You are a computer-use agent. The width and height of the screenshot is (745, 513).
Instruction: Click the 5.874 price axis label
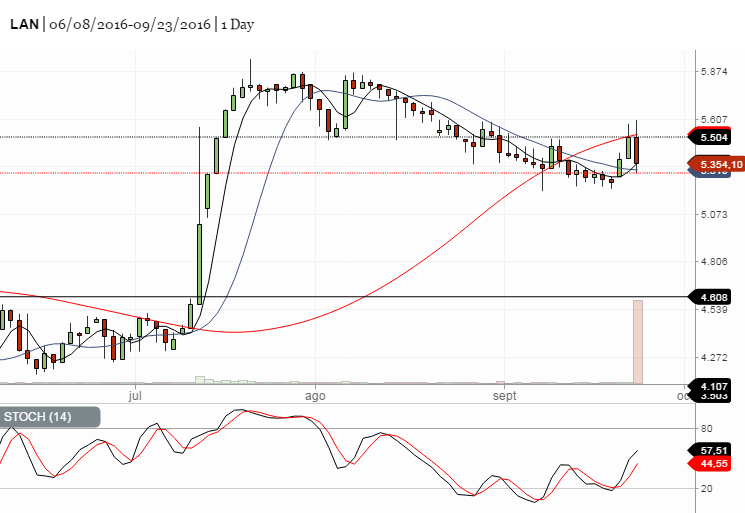[714, 72]
